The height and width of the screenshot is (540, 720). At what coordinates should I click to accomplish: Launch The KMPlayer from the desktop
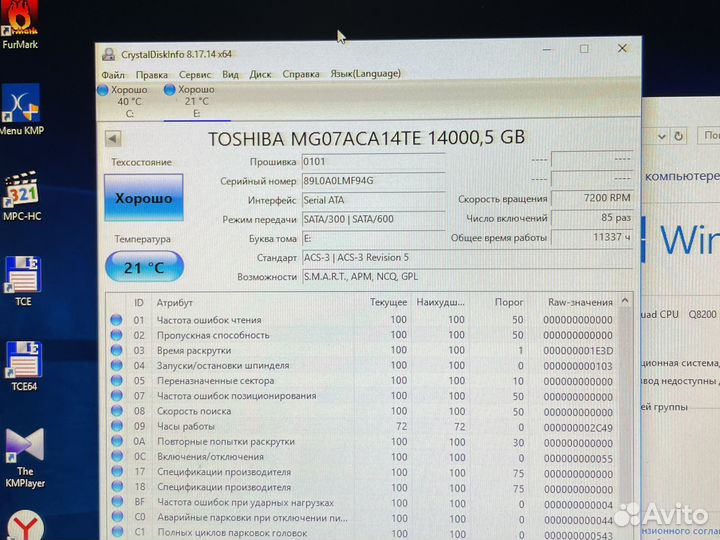click(x=25, y=458)
